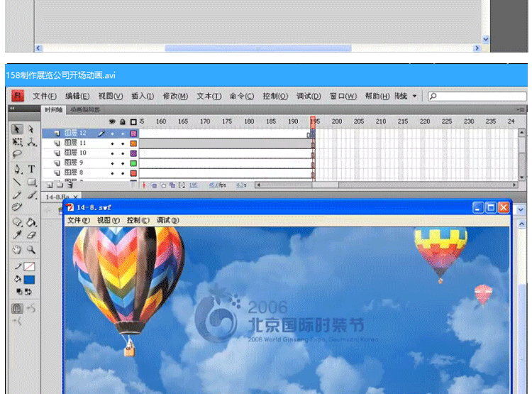Click the center frame icon in timeline footer
Viewport: 532px width, 394px height.
pyautogui.click(x=144, y=185)
